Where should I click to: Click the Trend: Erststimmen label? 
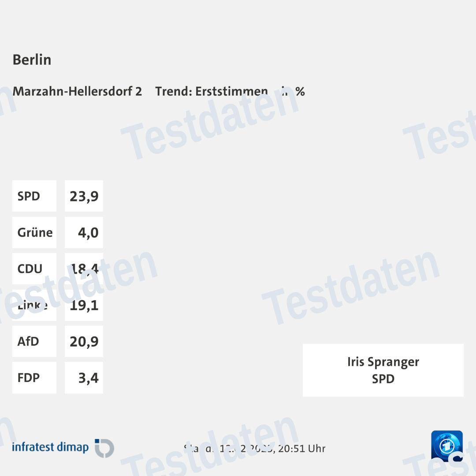click(x=211, y=91)
